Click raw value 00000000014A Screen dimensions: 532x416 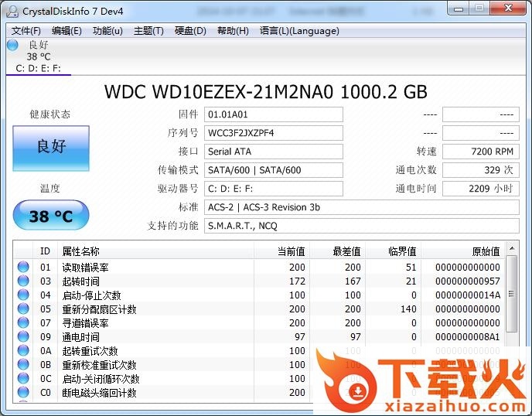468,295
